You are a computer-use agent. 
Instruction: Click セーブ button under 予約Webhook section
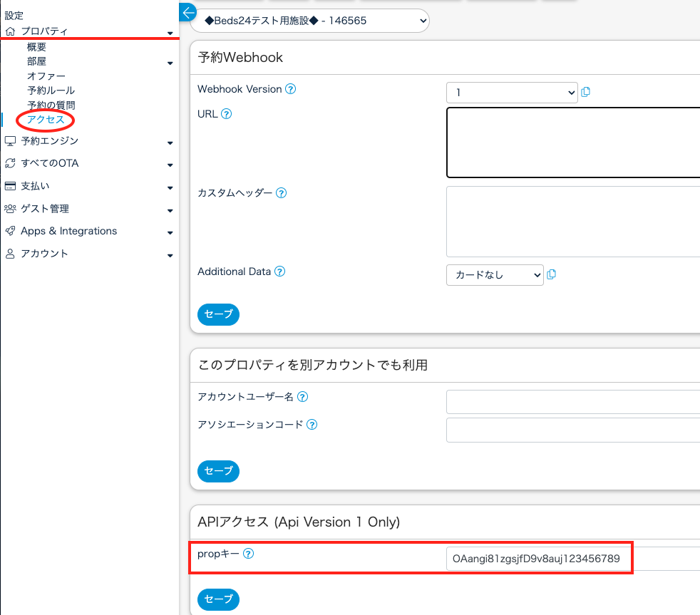218,314
